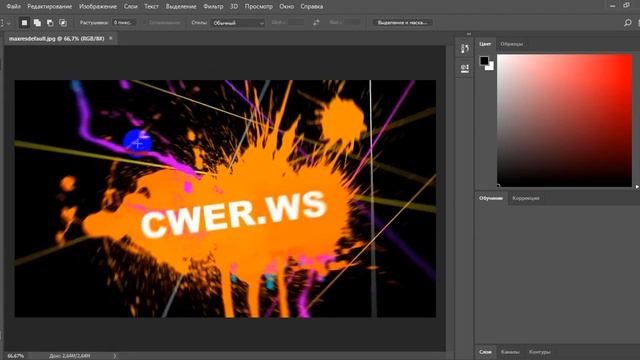The width and height of the screenshot is (640, 360).
Task: Switch to the Обучение panel tab
Action: tap(491, 198)
